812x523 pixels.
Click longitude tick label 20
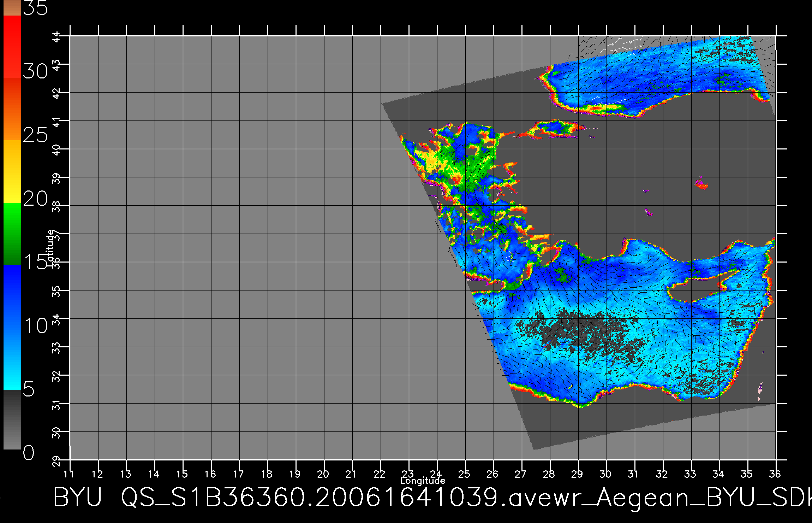click(324, 474)
